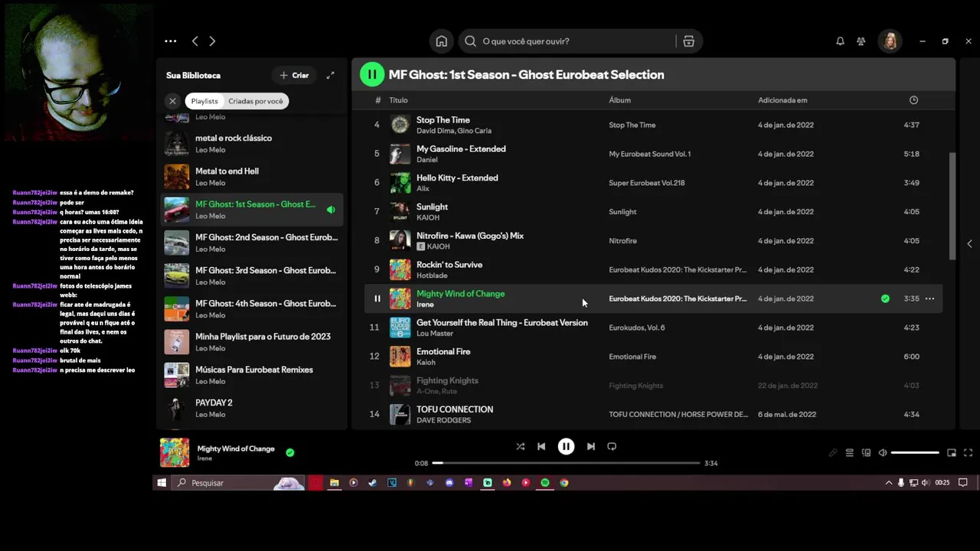Open playlist 'MF Ghost: 4th Season'
980x551 pixels.
tap(251, 309)
